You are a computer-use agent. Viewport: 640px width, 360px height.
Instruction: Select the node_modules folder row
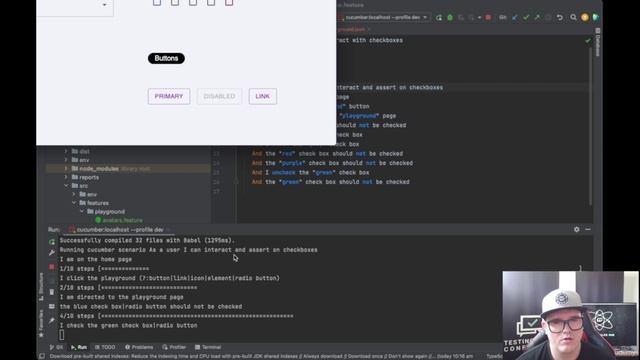click(x=128, y=169)
